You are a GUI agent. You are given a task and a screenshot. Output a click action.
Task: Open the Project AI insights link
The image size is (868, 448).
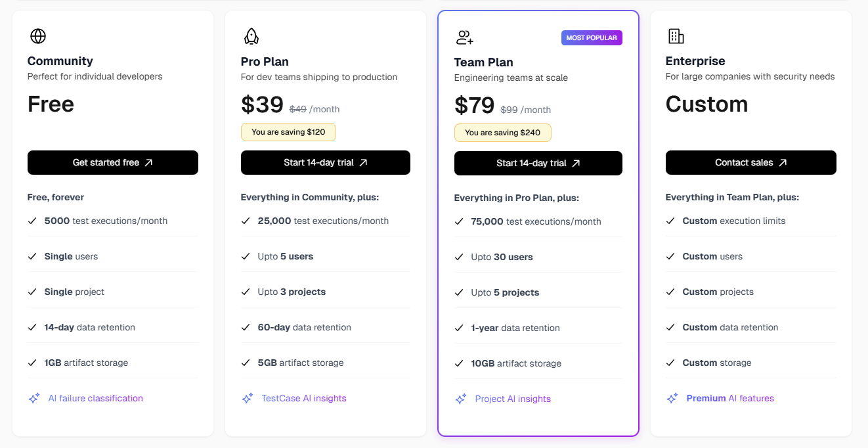tap(513, 398)
